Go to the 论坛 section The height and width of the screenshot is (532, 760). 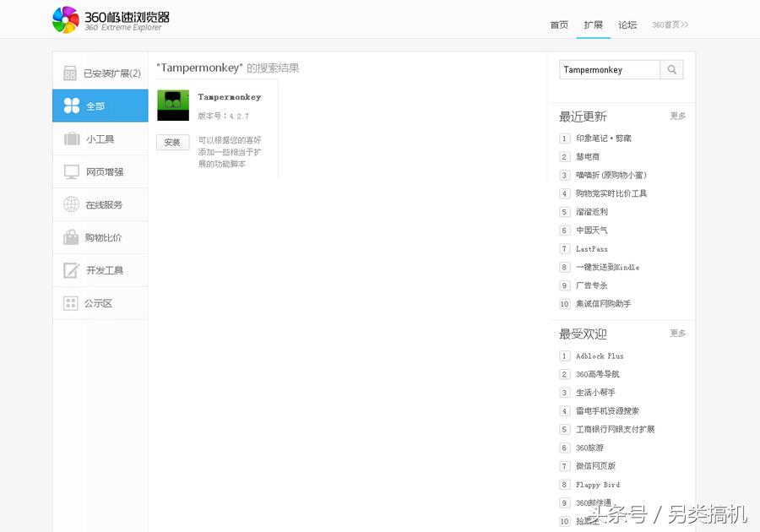(627, 25)
